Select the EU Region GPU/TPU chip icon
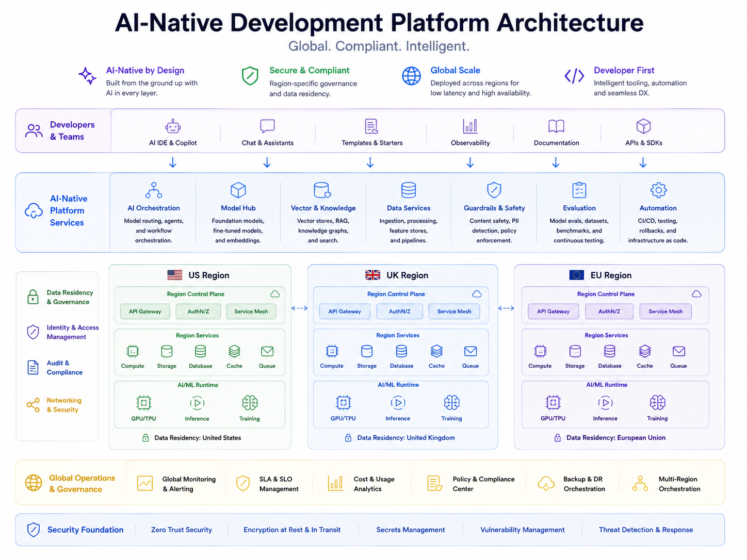This screenshot has width=747, height=560. pyautogui.click(x=553, y=403)
